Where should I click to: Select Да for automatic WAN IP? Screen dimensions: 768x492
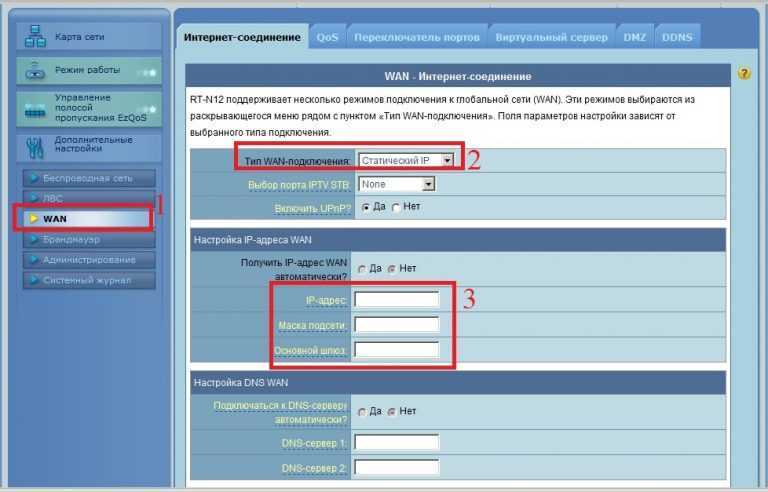pyautogui.click(x=362, y=269)
